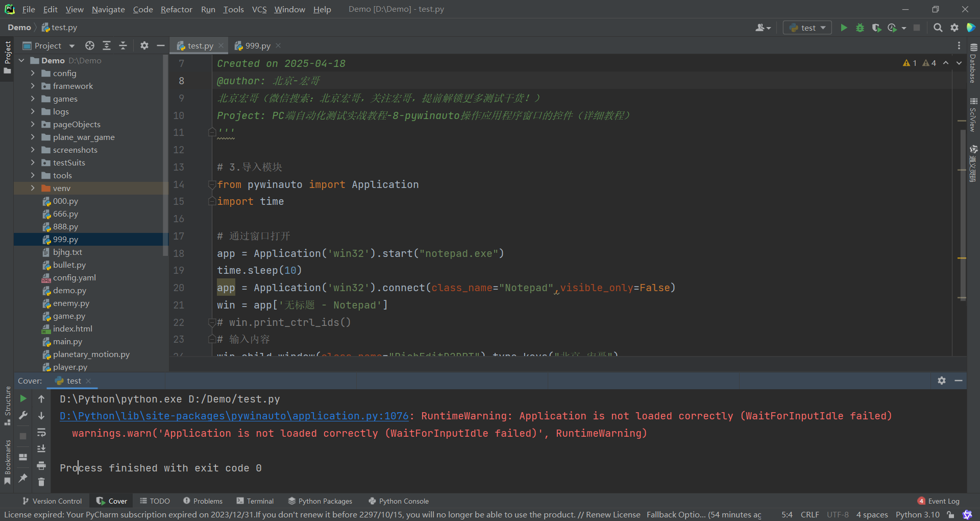Print console output with printer icon

tap(41, 465)
